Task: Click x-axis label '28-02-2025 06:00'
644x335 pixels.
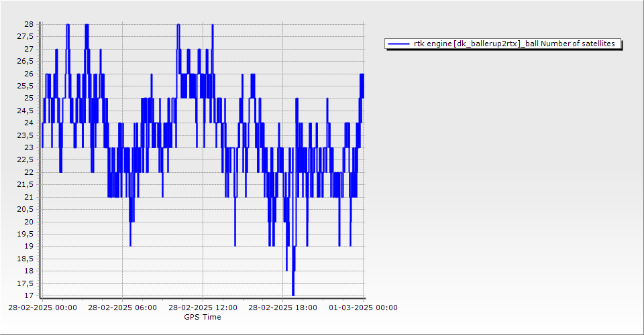Action: point(122,308)
